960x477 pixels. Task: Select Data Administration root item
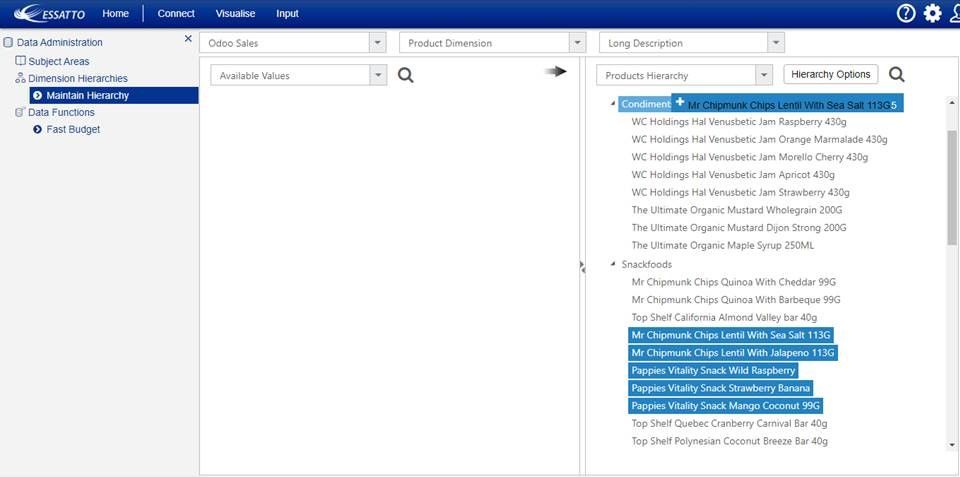click(x=59, y=43)
